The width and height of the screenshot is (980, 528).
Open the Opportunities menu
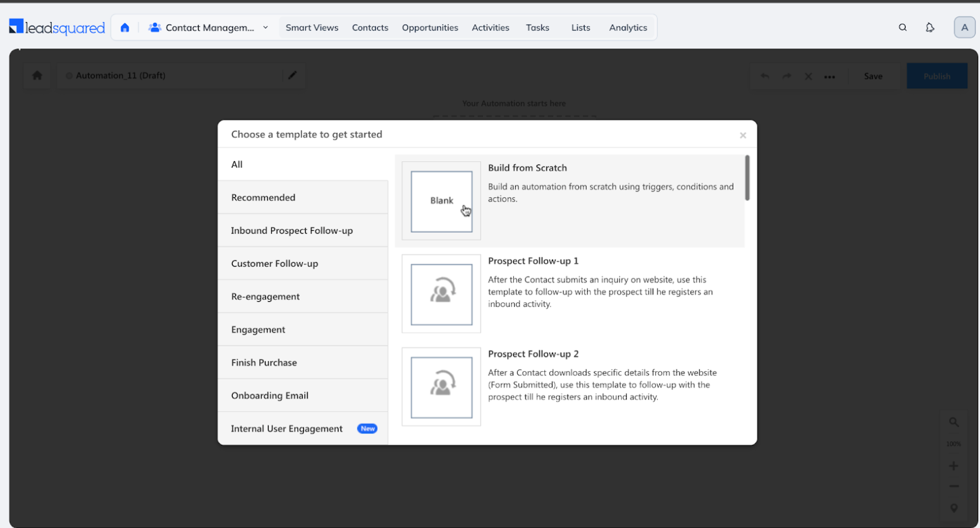click(x=430, y=28)
